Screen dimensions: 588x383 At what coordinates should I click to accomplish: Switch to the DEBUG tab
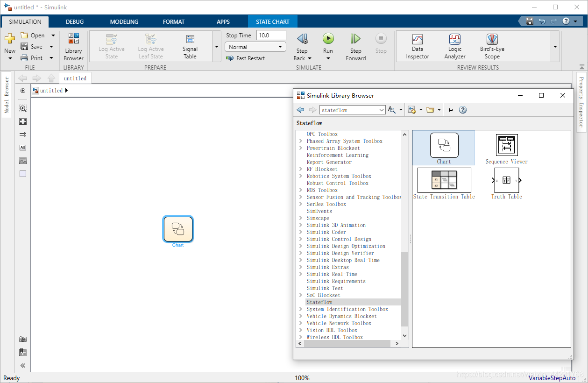pos(75,21)
